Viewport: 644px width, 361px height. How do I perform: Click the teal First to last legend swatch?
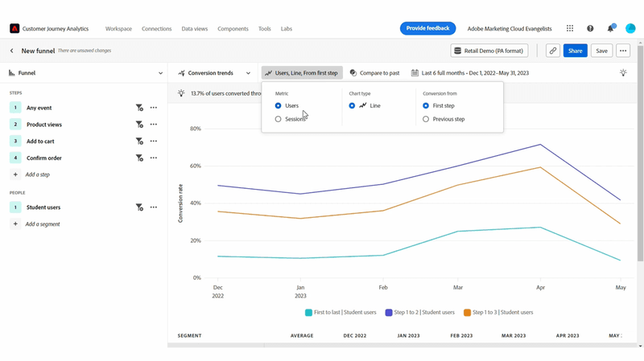coord(308,312)
